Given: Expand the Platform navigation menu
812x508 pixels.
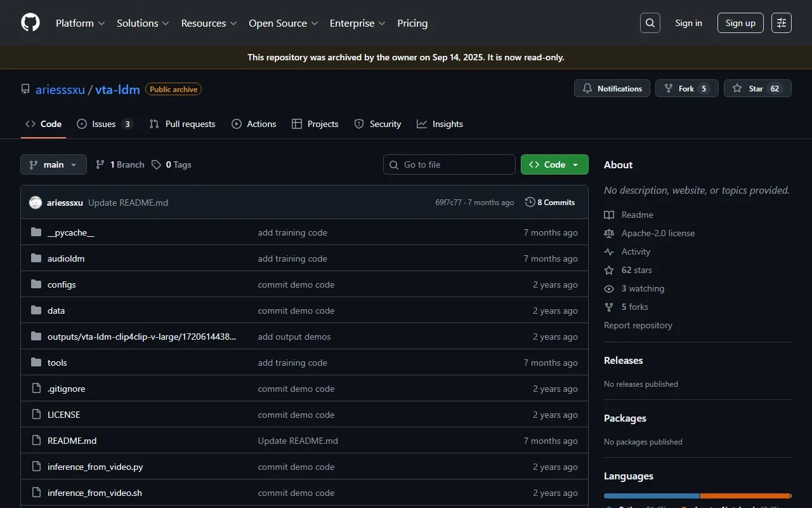Looking at the screenshot, I should click(80, 23).
